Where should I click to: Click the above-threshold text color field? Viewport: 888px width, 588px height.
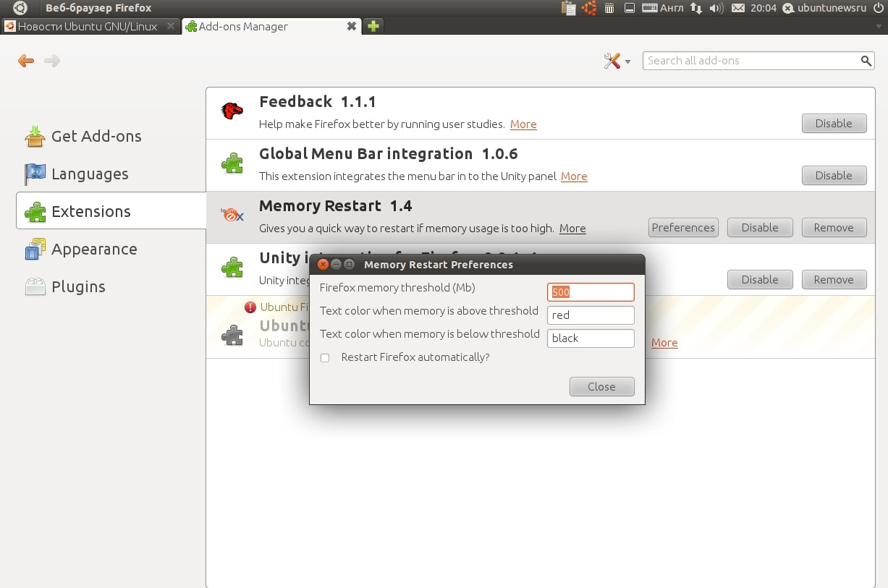click(x=591, y=315)
